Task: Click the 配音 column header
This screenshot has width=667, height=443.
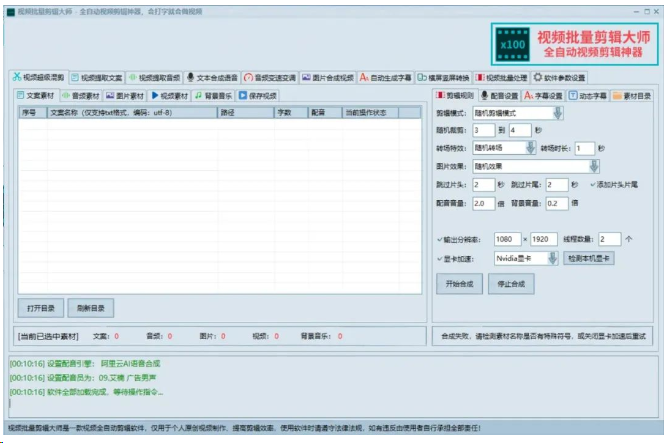Action: pos(325,113)
